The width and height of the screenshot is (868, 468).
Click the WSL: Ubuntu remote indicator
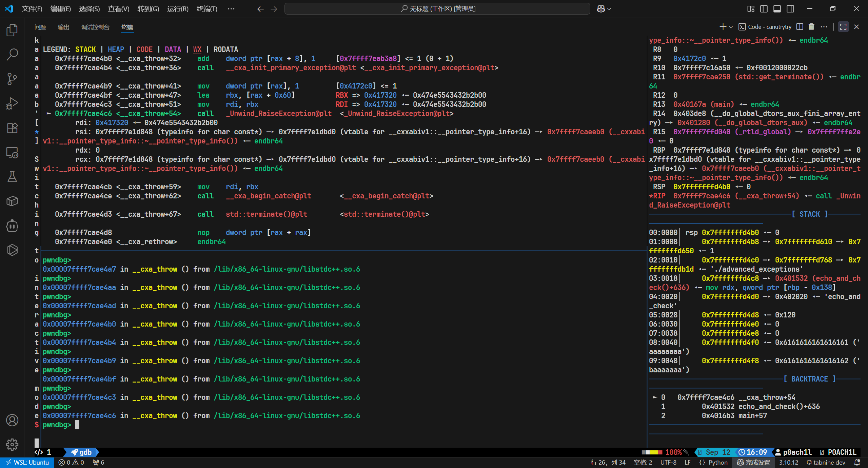click(x=27, y=462)
